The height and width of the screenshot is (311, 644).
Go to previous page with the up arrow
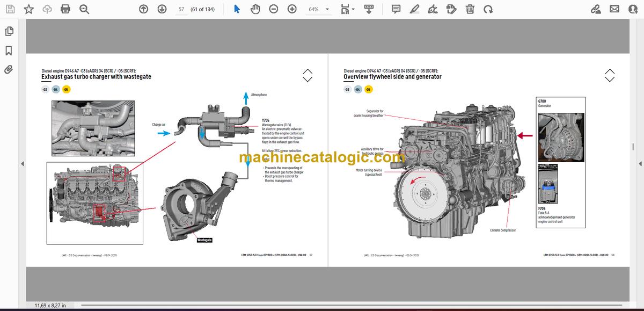coord(143,9)
